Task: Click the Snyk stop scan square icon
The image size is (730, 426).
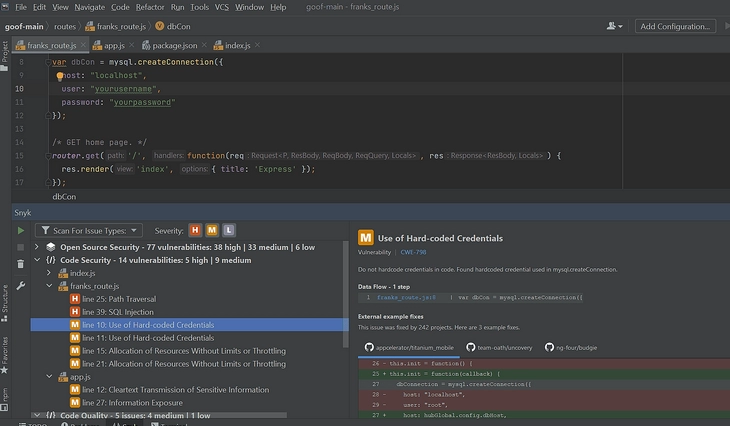Action: click(20, 247)
